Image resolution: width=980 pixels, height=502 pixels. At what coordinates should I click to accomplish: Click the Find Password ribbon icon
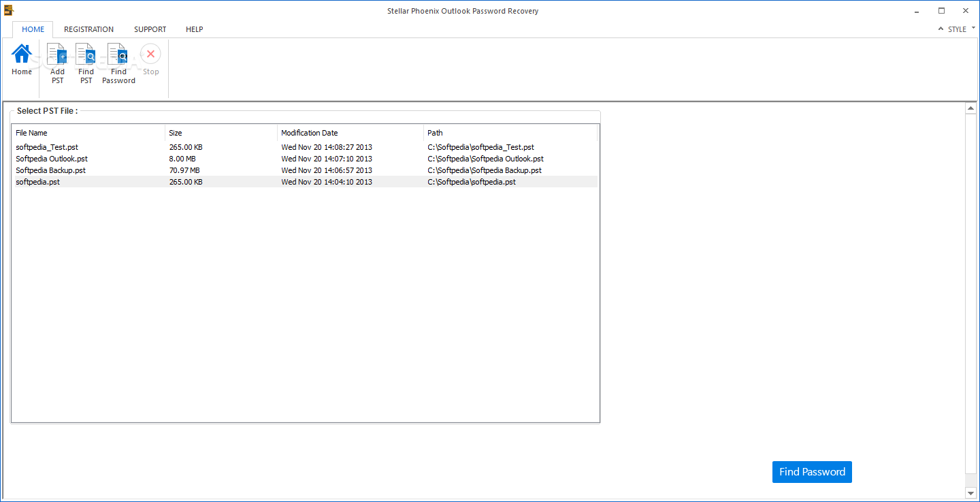click(x=118, y=54)
